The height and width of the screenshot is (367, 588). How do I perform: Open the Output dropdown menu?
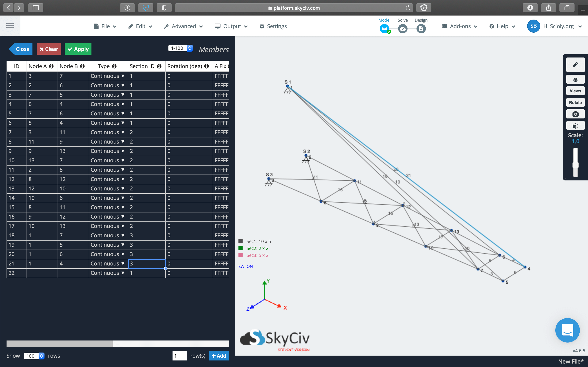(x=232, y=26)
